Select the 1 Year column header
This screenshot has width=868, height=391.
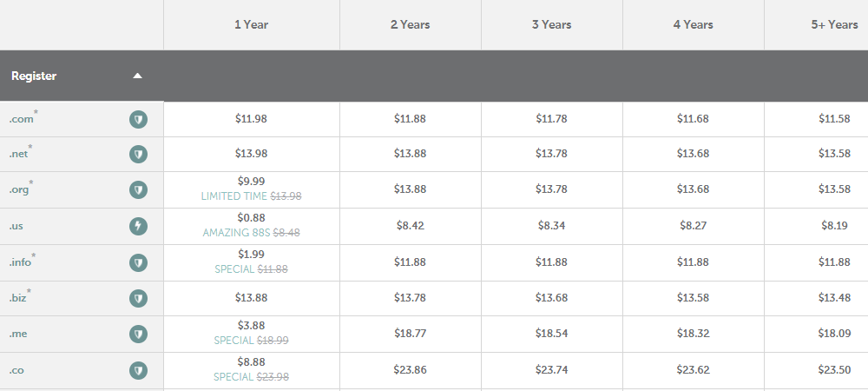[252, 25]
